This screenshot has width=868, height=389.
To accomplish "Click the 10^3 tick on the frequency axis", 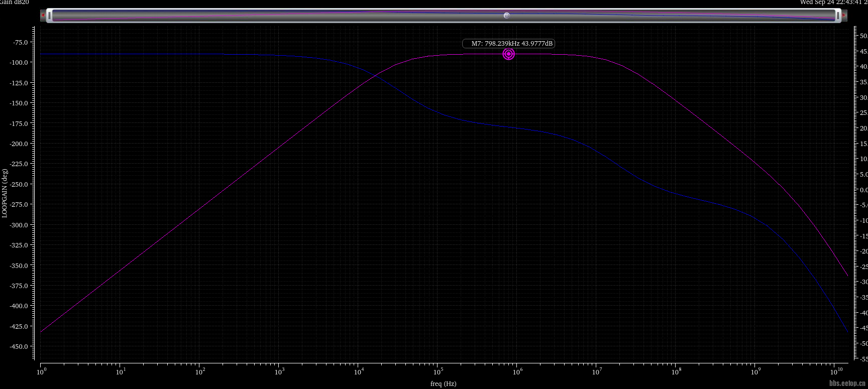I will pyautogui.click(x=279, y=371).
